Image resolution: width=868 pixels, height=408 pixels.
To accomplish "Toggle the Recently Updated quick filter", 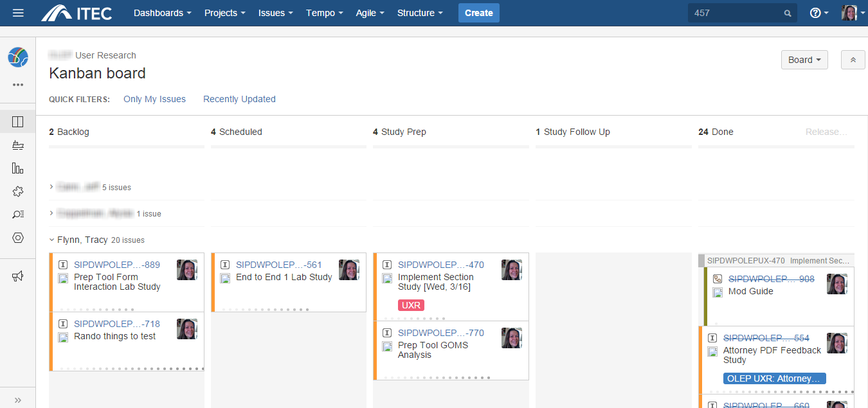I will [239, 99].
